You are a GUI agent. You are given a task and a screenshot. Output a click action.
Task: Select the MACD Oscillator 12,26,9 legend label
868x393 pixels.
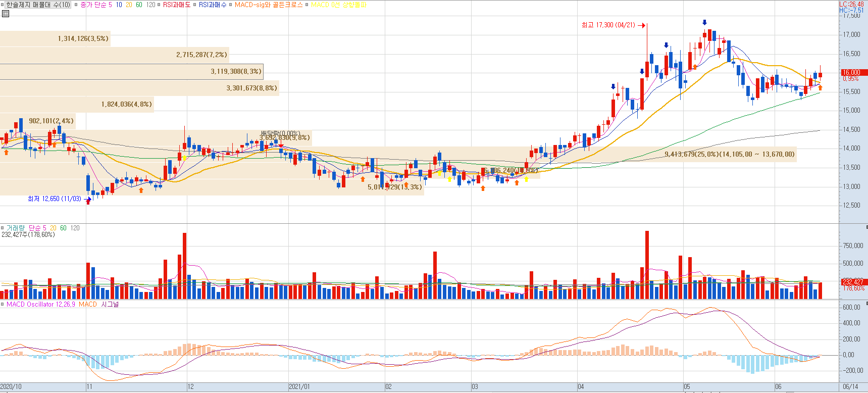pos(41,304)
